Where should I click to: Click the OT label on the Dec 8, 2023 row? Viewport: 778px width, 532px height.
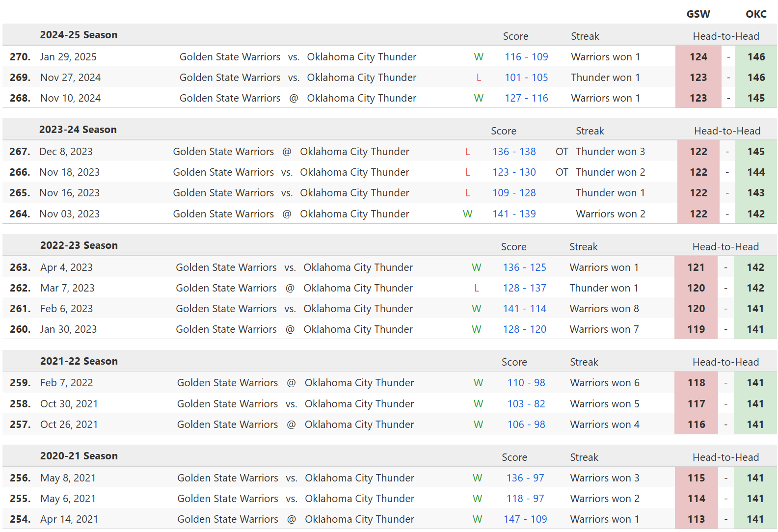tap(562, 152)
